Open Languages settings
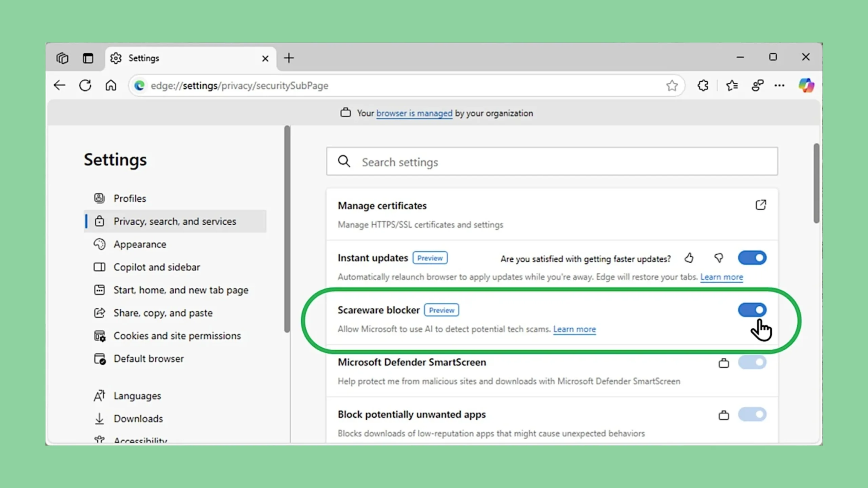The width and height of the screenshot is (868, 488). click(175, 396)
